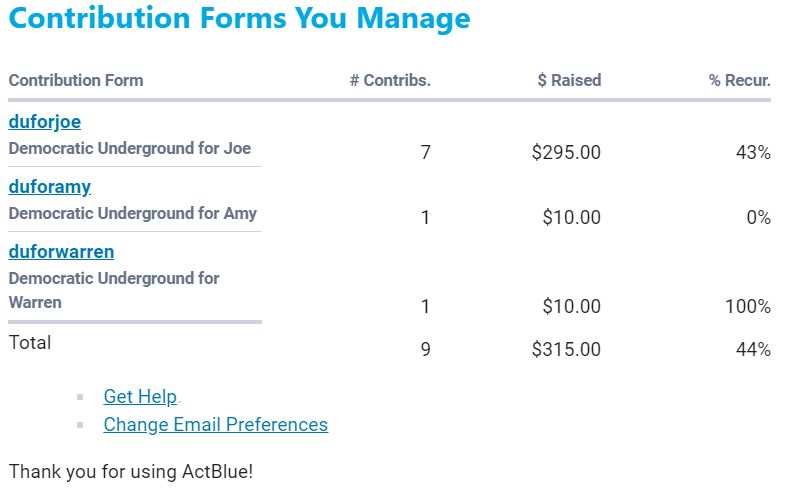Click the % Recur. column header
Viewport: 785px width, 499px height.
[x=740, y=80]
